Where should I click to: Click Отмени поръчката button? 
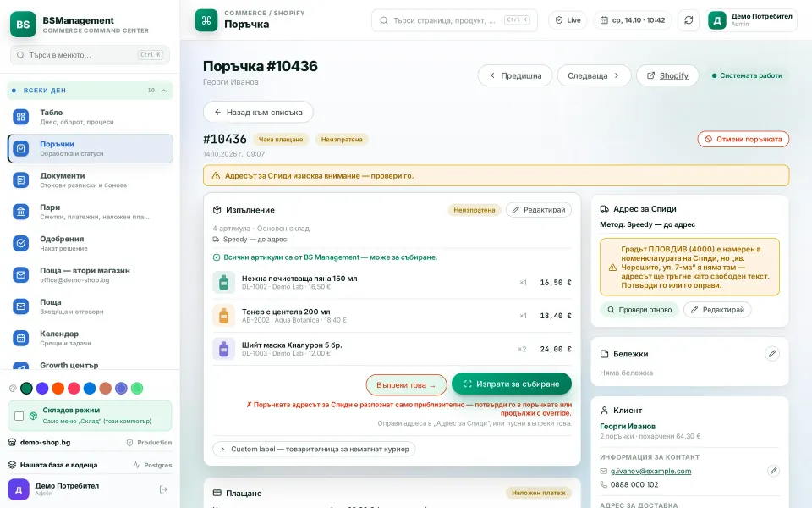tap(743, 139)
